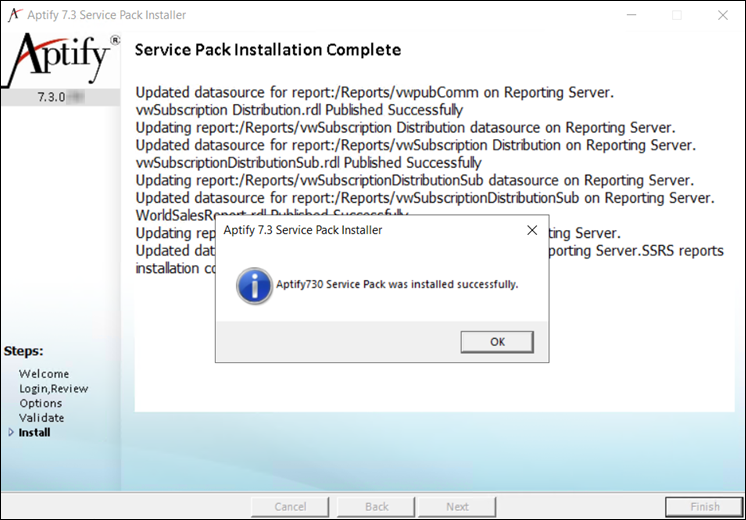Click the 'installed successfully' dialog message
Image resolution: width=746 pixels, height=520 pixels.
point(397,285)
